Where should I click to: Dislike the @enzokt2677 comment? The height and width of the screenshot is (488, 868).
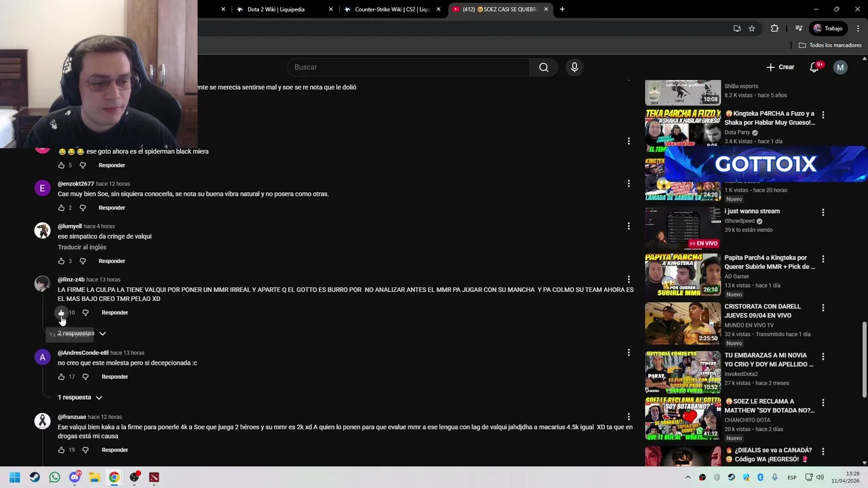[83, 208]
